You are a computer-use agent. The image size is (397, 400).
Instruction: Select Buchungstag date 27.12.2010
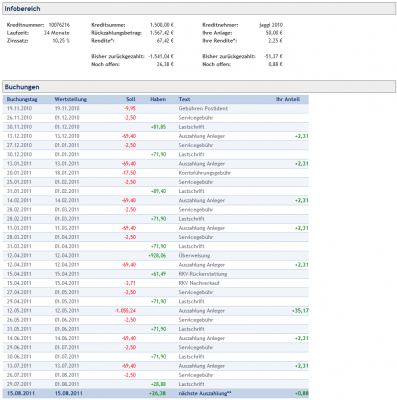point(19,145)
